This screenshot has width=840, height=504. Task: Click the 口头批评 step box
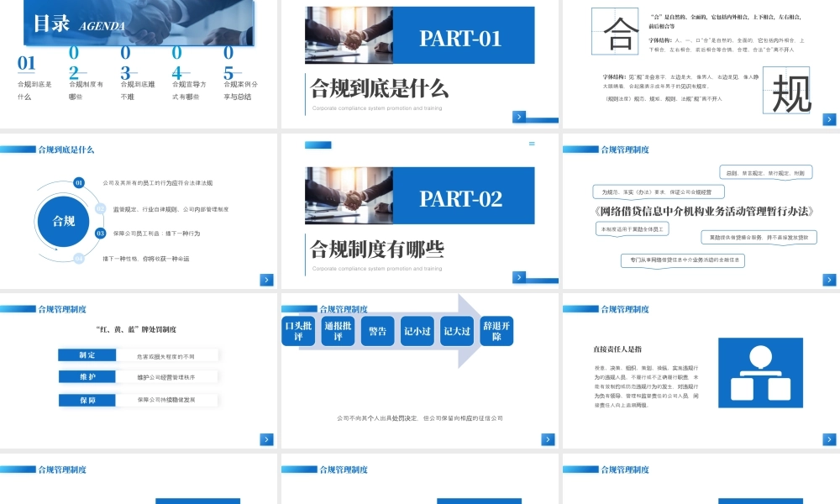point(298,331)
